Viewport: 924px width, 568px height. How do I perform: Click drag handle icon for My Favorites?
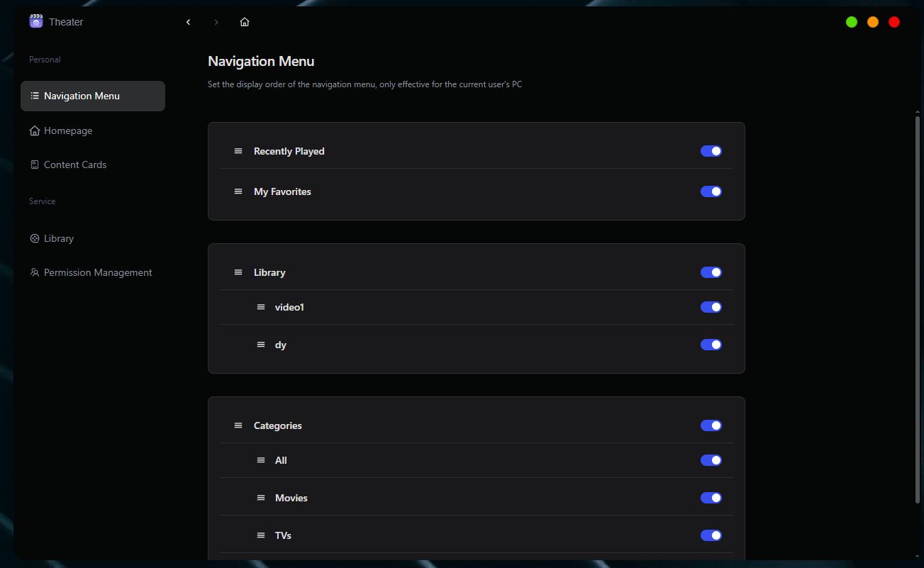[x=238, y=191]
